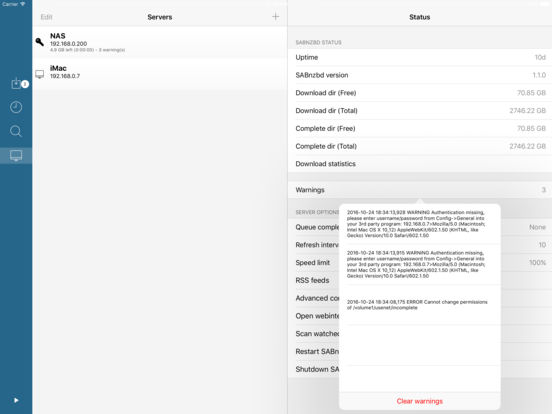Select the NAS server entry
The height and width of the screenshot is (414, 552).
click(x=160, y=43)
